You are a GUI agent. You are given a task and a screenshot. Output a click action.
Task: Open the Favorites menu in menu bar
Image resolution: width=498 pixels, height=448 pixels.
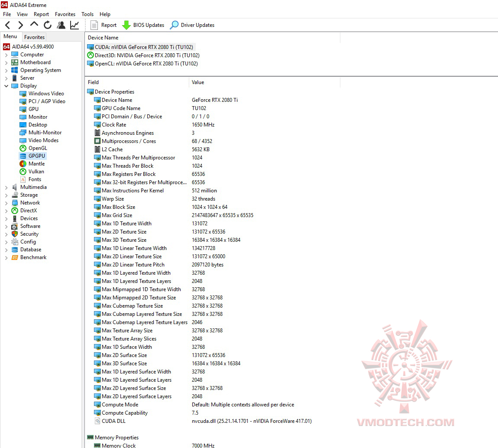point(65,14)
